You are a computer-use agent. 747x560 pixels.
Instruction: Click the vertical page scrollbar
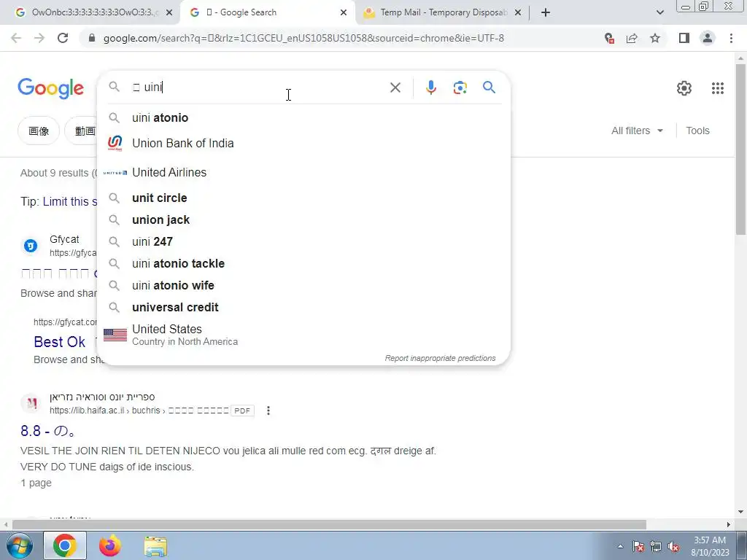740,149
